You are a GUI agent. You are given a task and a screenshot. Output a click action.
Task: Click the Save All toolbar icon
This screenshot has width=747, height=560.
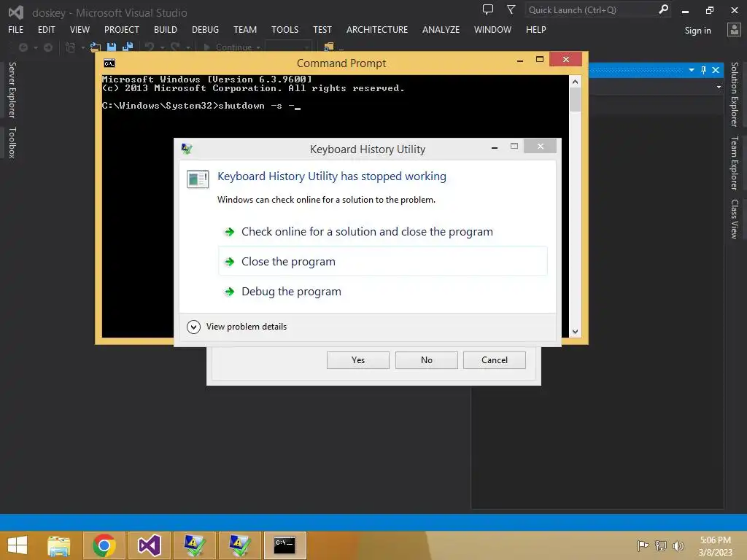[x=128, y=47]
